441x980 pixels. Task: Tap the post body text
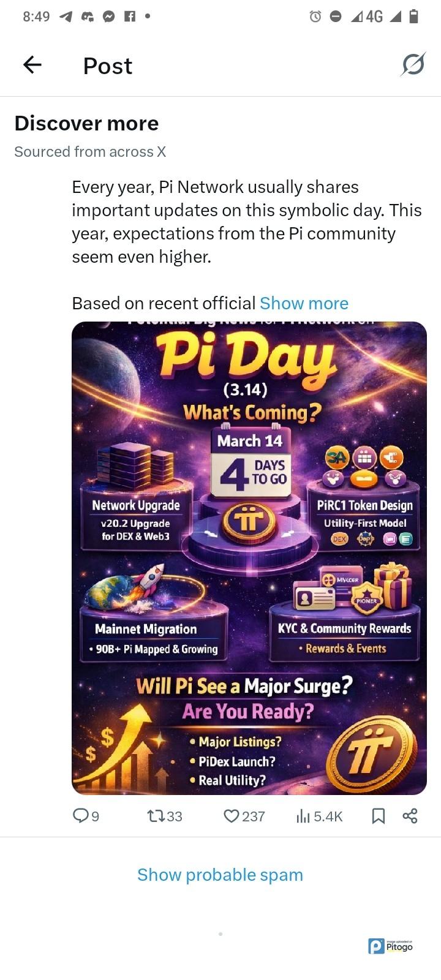pyautogui.click(x=246, y=222)
